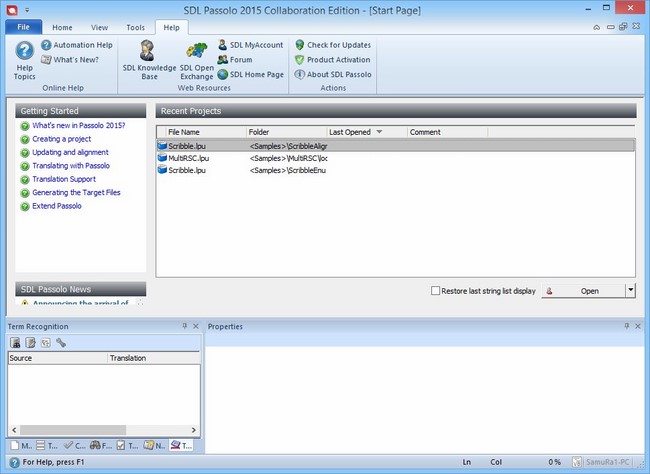
Task: Switch to the Home ribbon tab
Action: pos(62,27)
